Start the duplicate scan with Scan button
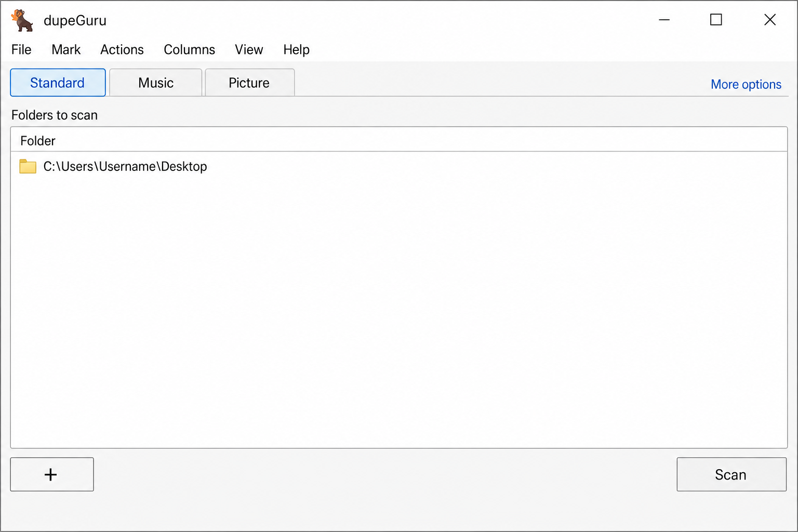798x532 pixels. pos(731,474)
